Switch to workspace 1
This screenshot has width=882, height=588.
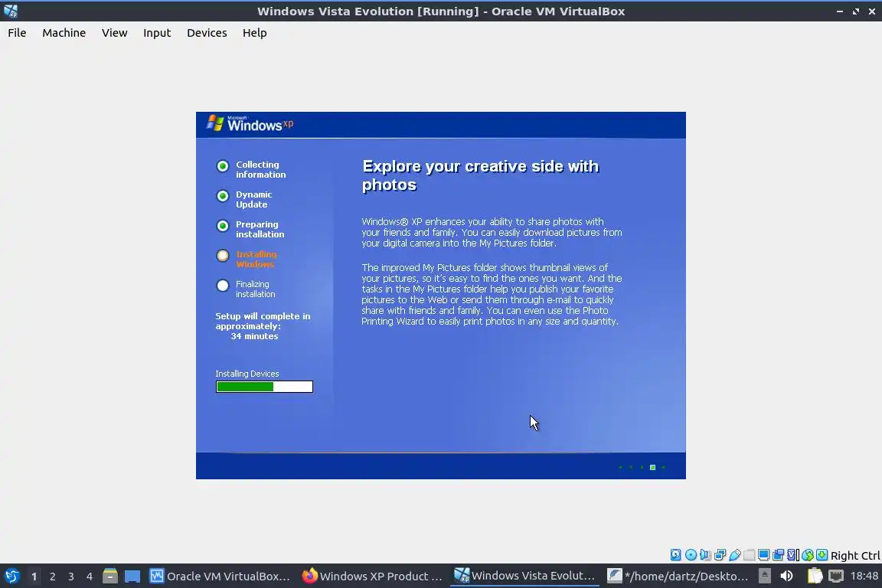[x=34, y=577]
